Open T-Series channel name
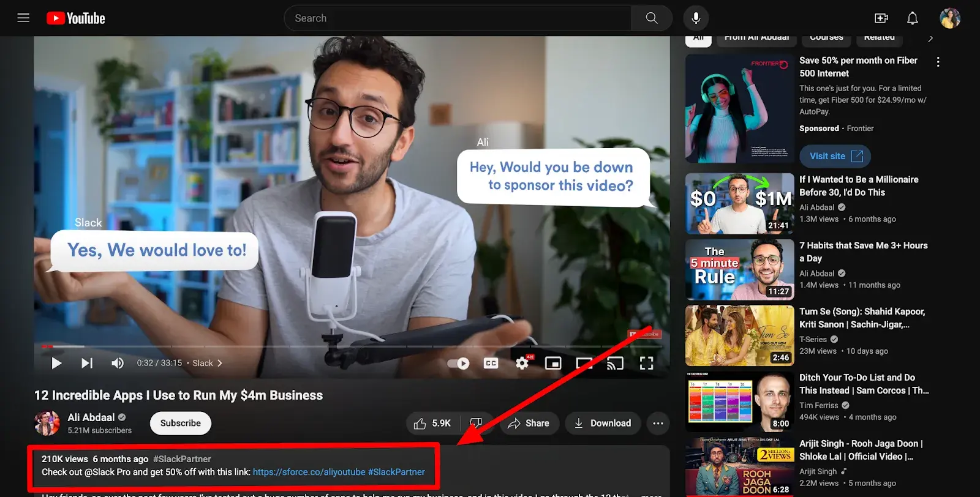This screenshot has width=980, height=497. pos(813,339)
